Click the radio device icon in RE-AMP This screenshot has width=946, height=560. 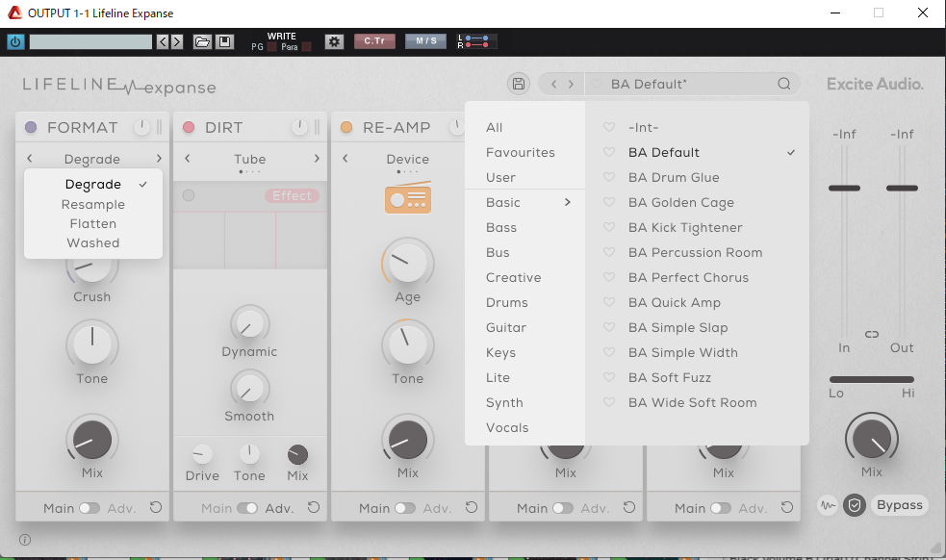click(408, 198)
